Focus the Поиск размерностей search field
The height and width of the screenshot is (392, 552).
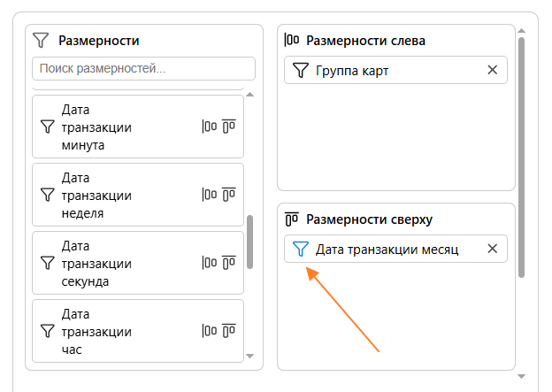point(143,68)
